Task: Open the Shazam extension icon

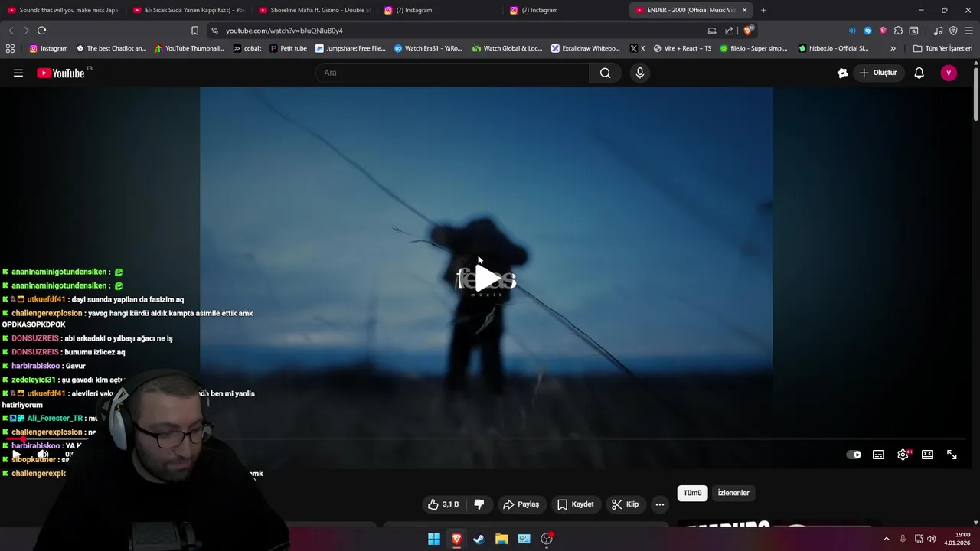Action: tap(867, 31)
